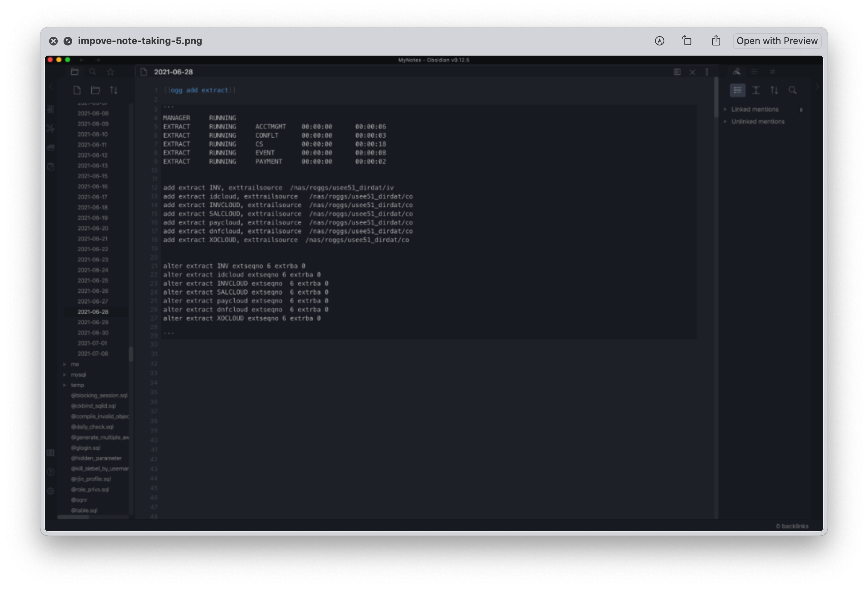Viewport: 868px width, 589px height.
Task: Expand the me folder
Action: pos(75,364)
